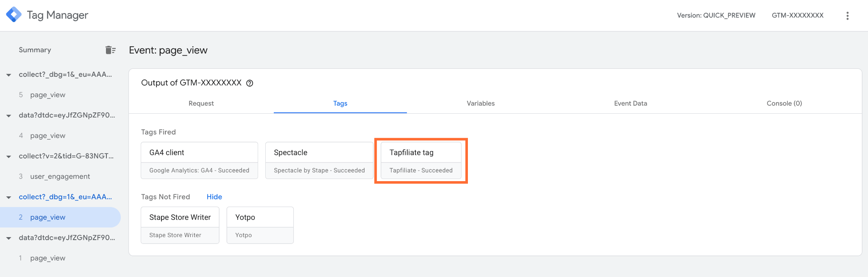Select event 3 user_engagement
The height and width of the screenshot is (277, 868).
[x=60, y=176]
